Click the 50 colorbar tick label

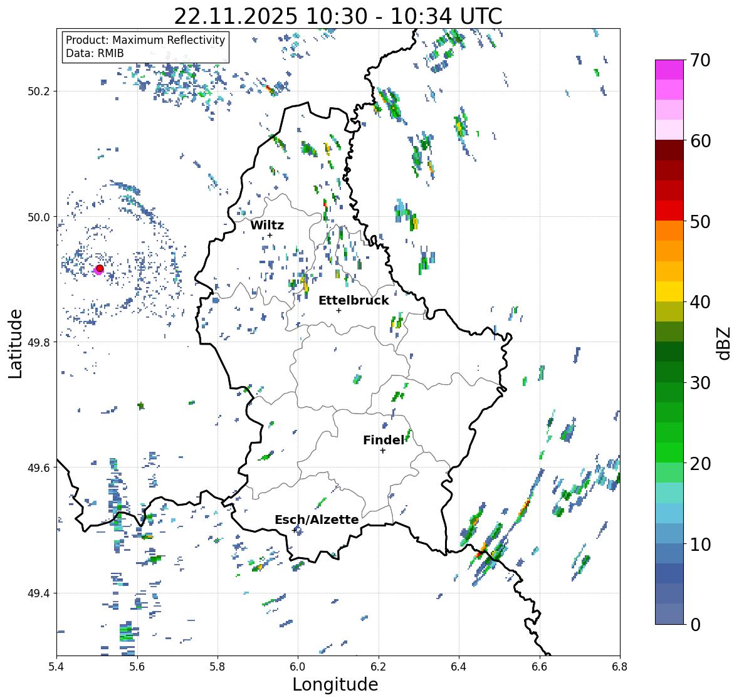pos(700,221)
